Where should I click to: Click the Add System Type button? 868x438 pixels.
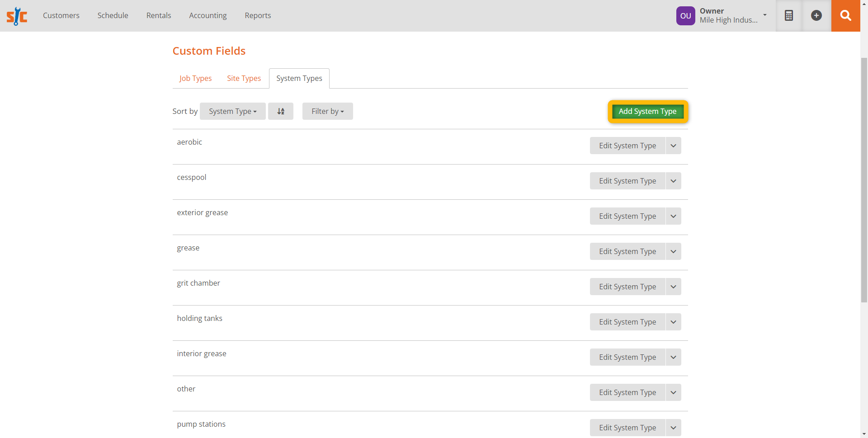(x=648, y=111)
